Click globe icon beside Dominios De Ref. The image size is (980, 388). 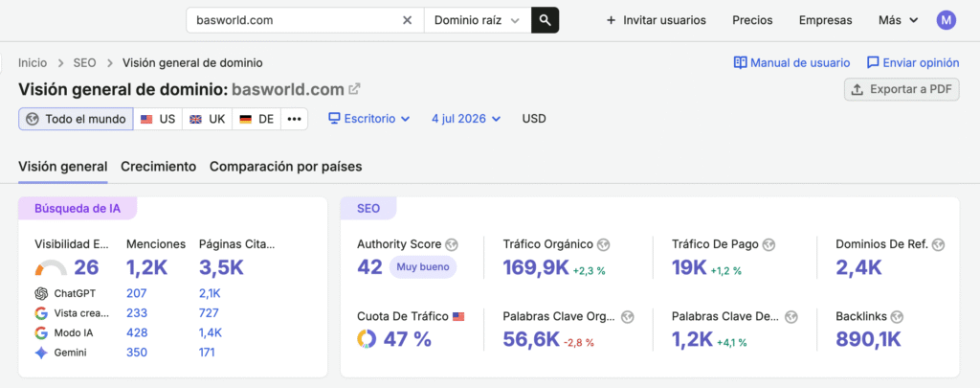[938, 244]
